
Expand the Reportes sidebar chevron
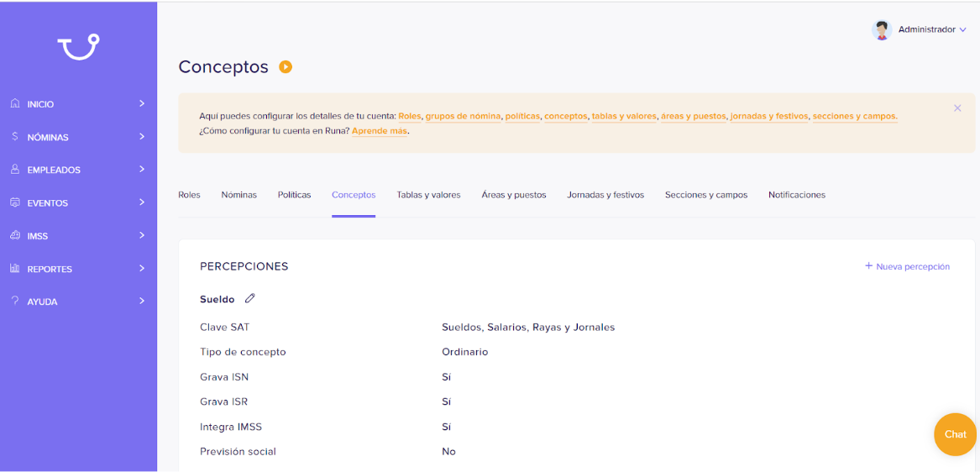(142, 268)
